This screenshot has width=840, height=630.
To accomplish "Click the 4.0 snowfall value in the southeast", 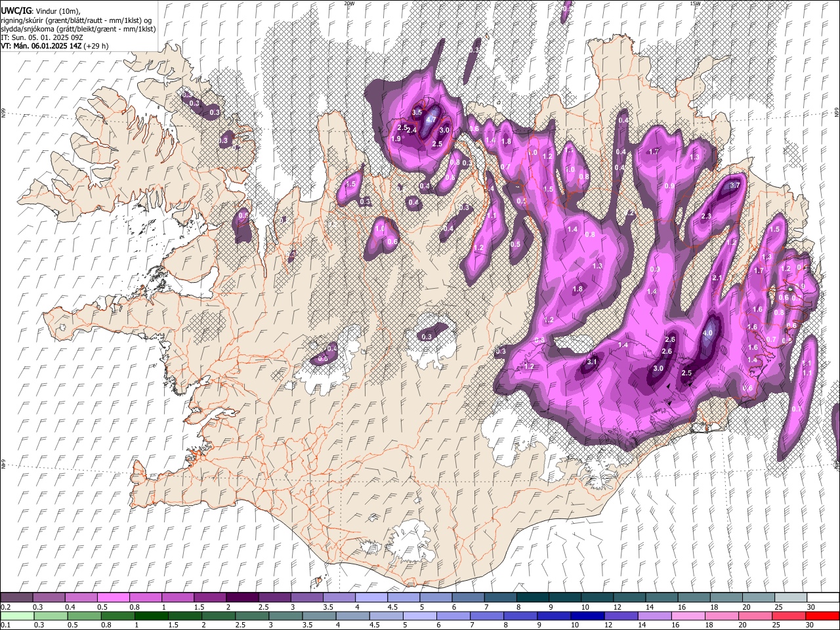I will pyautogui.click(x=707, y=333).
